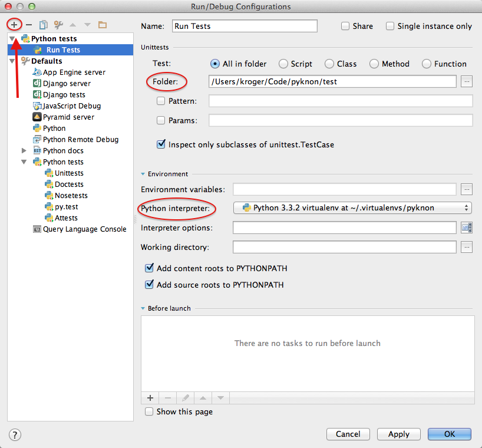The image size is (482, 448).
Task: Select the All in folder radio button
Action: 215,64
